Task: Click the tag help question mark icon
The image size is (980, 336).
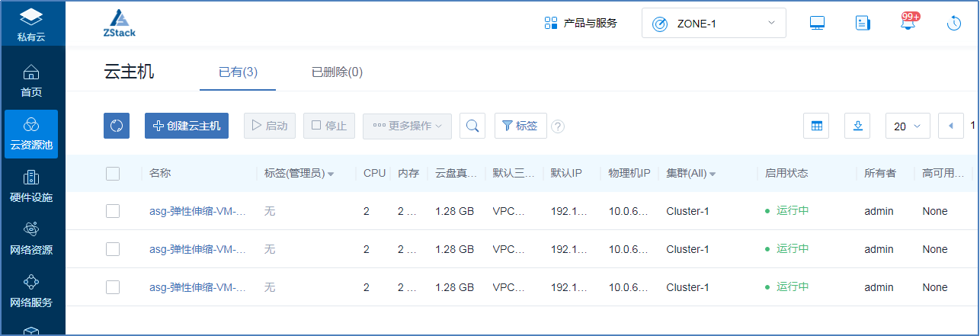Action: pos(558,126)
